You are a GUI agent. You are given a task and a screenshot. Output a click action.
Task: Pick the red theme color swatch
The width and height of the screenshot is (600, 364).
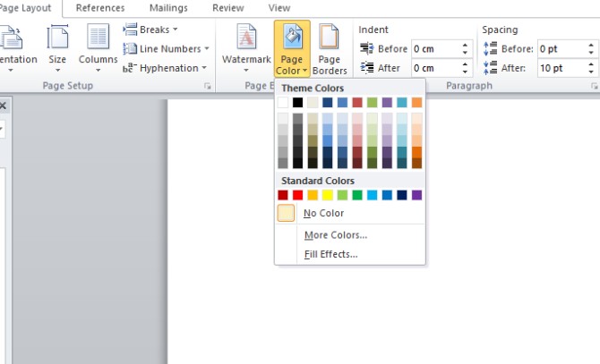pos(357,102)
